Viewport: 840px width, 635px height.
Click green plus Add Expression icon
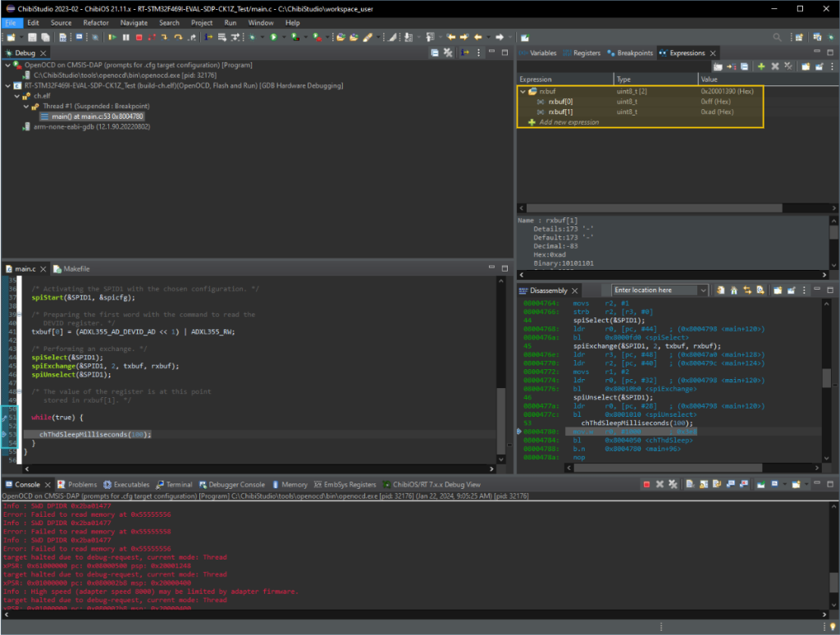pos(761,66)
